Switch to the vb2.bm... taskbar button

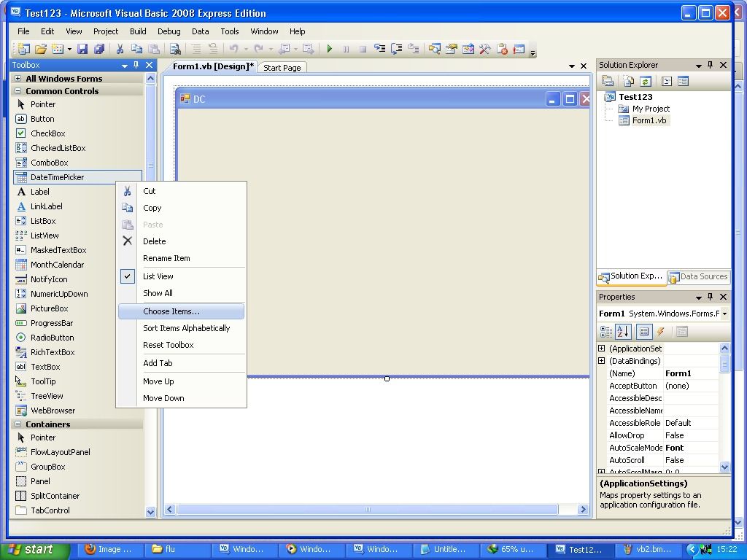[x=649, y=549]
